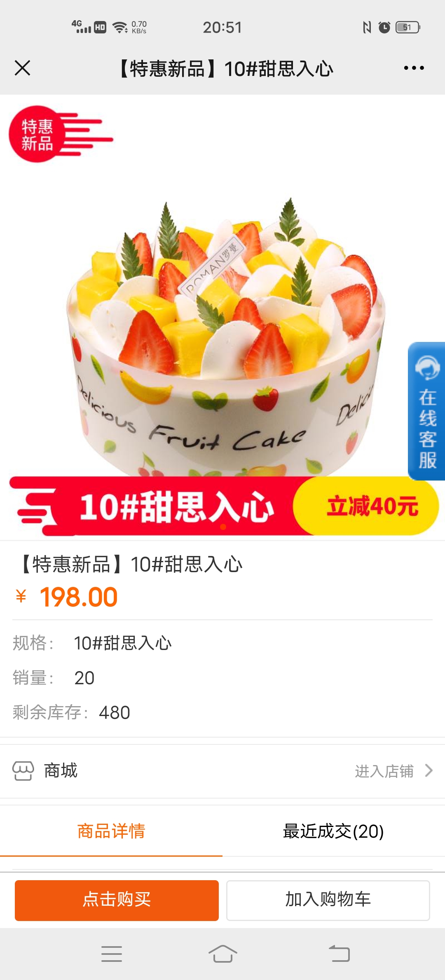The width and height of the screenshot is (445, 980).
Task: Switch to the 最近成交(20) tab
Action: pyautogui.click(x=333, y=831)
